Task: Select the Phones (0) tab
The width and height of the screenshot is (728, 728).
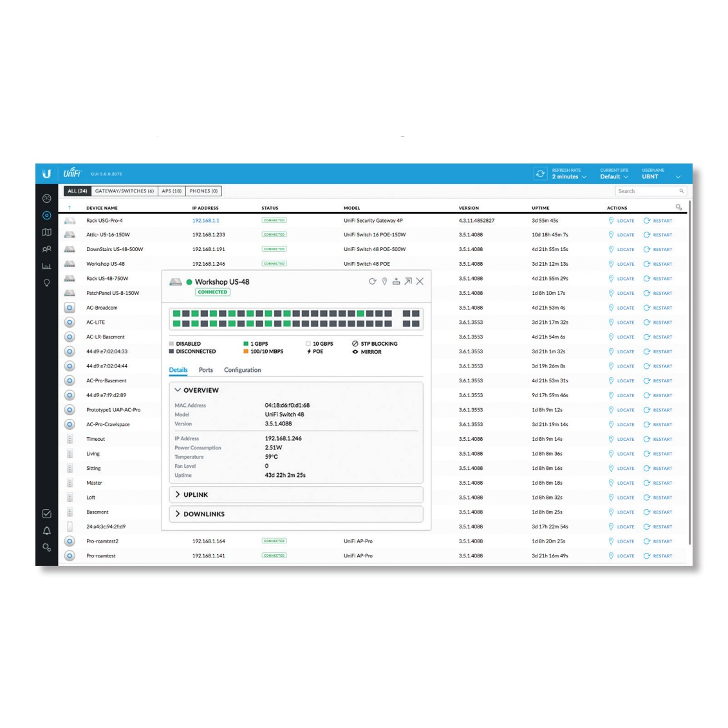Action: (203, 191)
